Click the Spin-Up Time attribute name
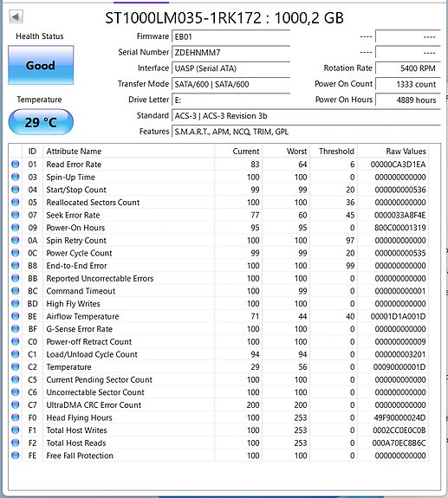 click(70, 177)
